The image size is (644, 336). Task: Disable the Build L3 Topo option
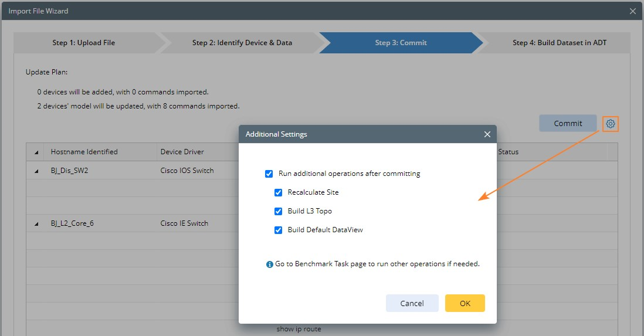point(279,211)
